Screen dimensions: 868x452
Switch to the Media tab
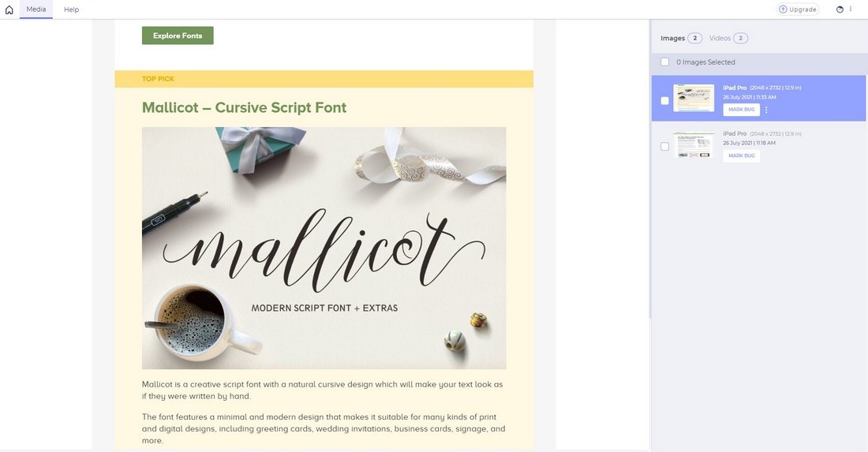(36, 9)
